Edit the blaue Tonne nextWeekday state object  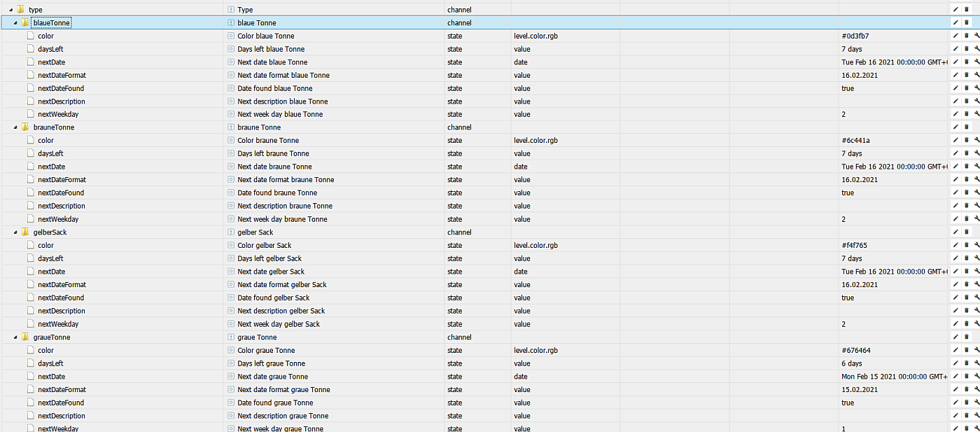955,114
